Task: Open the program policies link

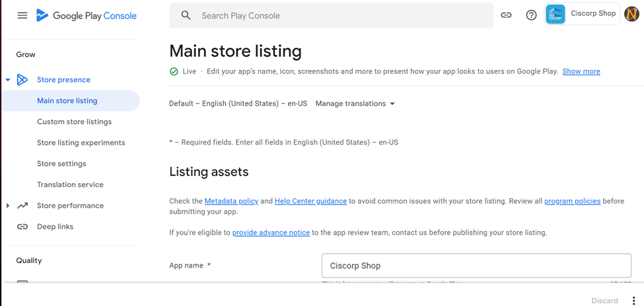Action: click(573, 202)
